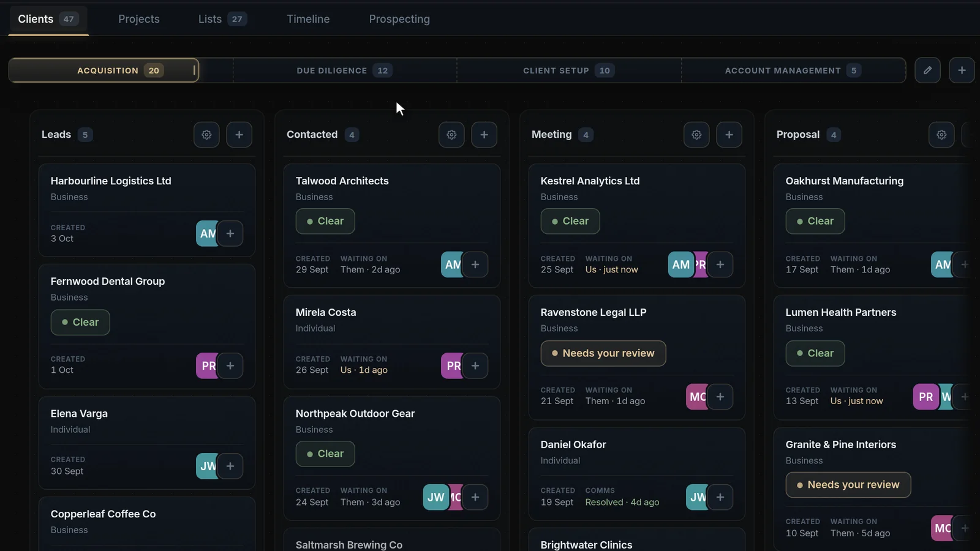Add assignee on Talwood Architects card
Viewport: 980px width, 551px height.
475,264
